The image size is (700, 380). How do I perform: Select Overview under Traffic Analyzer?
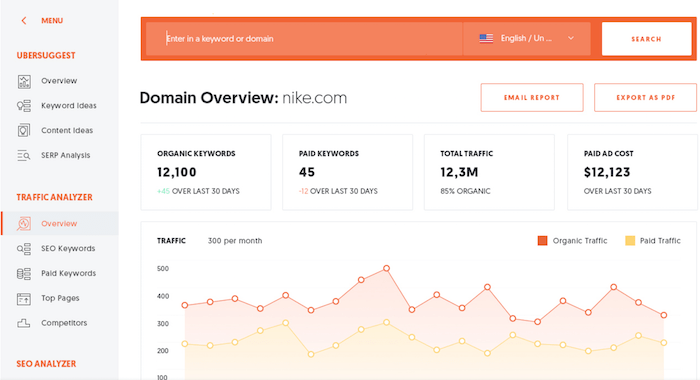click(x=59, y=223)
